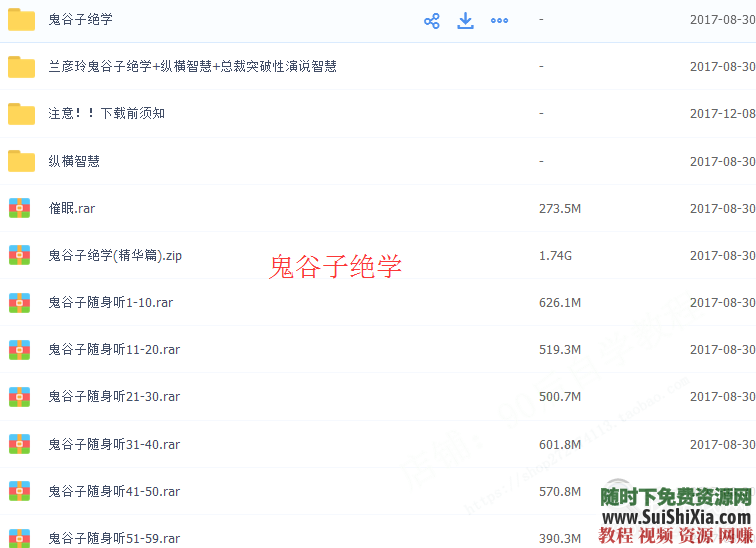756x548 pixels.
Task: Open the 注意！！下载前须知 folder
Action: (107, 114)
